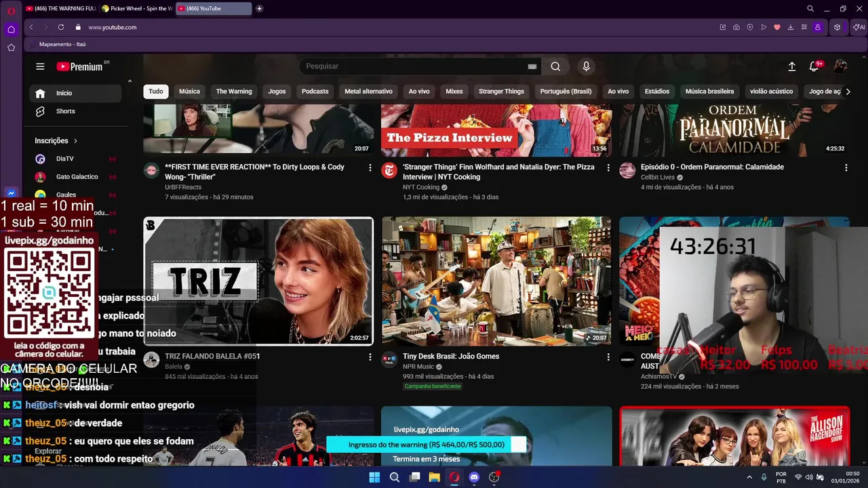Screen dimensions: 868x488
Task: Select the violão acústico filter chip
Action: pyautogui.click(x=771, y=91)
